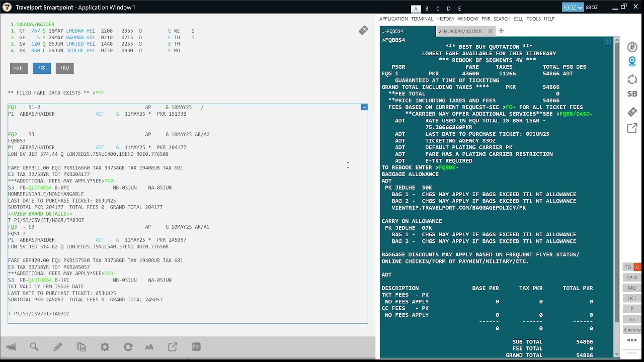This screenshot has width=644, height=362.
Task: Click the copy pages icon
Action: point(81,347)
